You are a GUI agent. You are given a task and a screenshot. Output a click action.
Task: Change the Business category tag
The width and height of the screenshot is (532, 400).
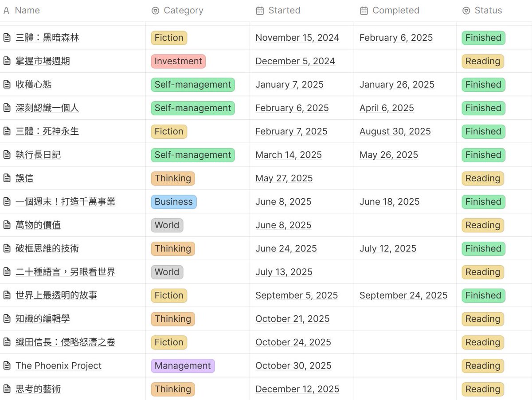[x=174, y=202]
